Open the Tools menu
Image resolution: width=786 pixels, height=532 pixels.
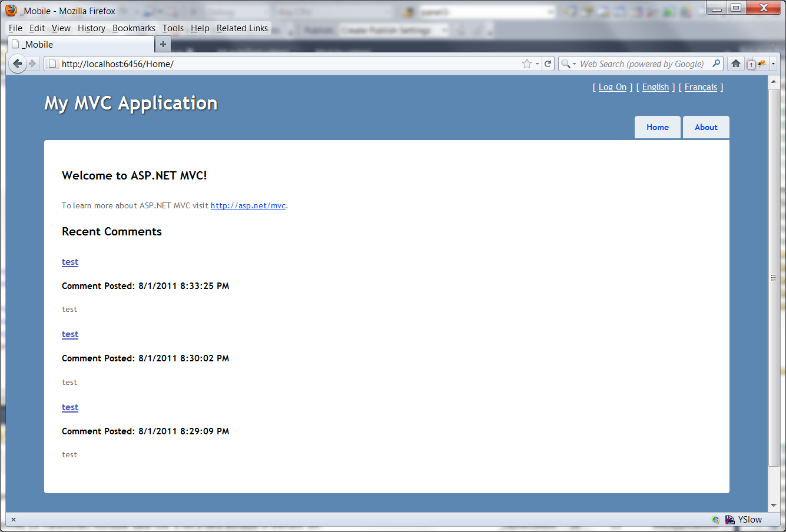pos(173,28)
